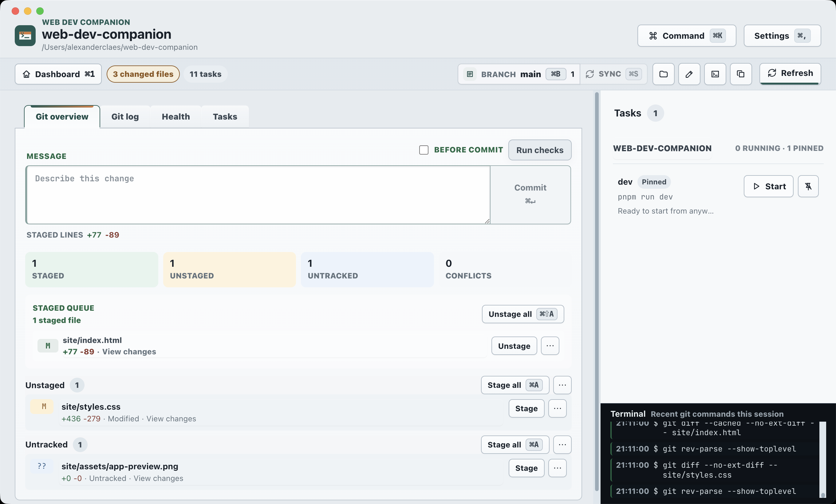Click the M status badge of site/styles.css
Image resolution: width=836 pixels, height=504 pixels.
42,406
